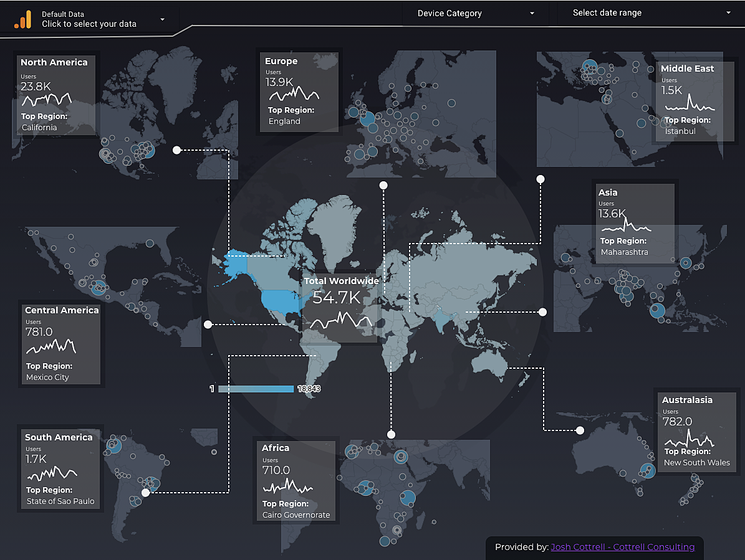Click the blue map legend color scale bar

pos(256,389)
